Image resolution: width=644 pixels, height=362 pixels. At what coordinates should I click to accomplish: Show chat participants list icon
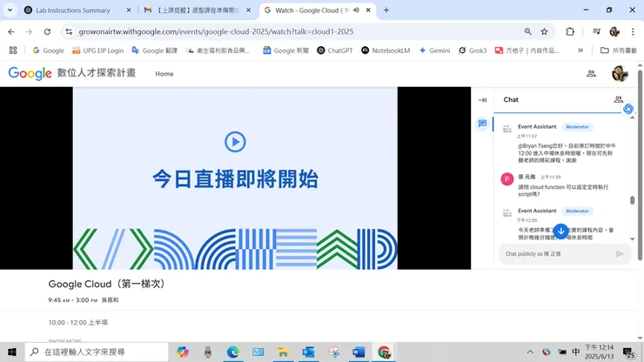click(618, 99)
